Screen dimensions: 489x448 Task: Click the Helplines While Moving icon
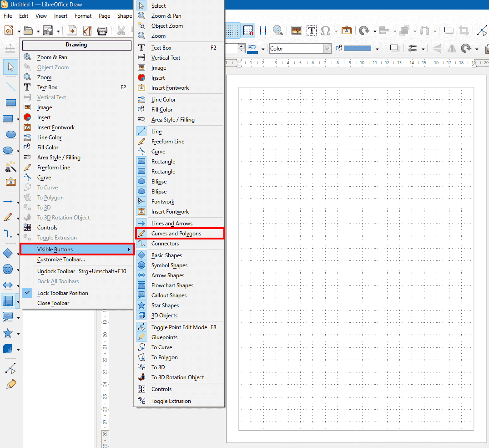click(x=263, y=31)
